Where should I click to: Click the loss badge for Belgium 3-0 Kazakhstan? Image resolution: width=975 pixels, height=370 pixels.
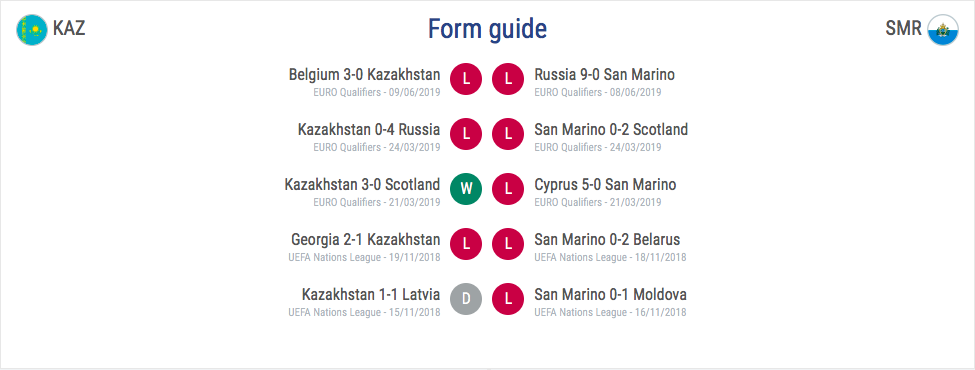(466, 79)
